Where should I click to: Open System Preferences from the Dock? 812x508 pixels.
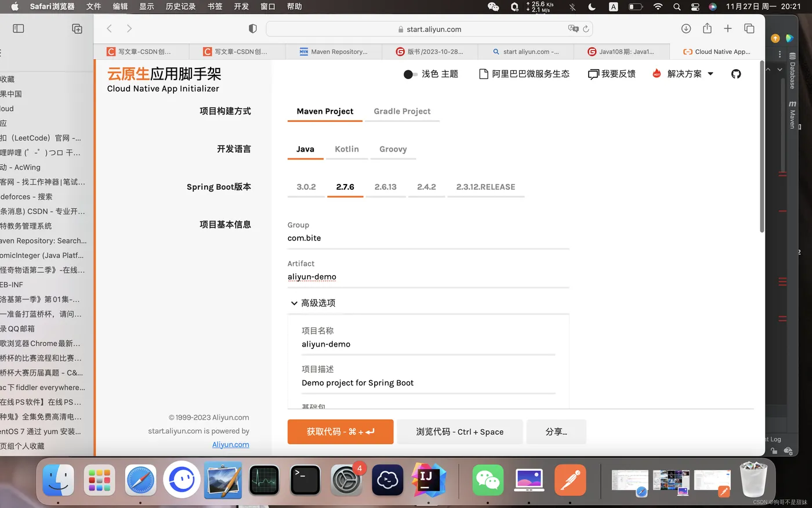pos(346,480)
